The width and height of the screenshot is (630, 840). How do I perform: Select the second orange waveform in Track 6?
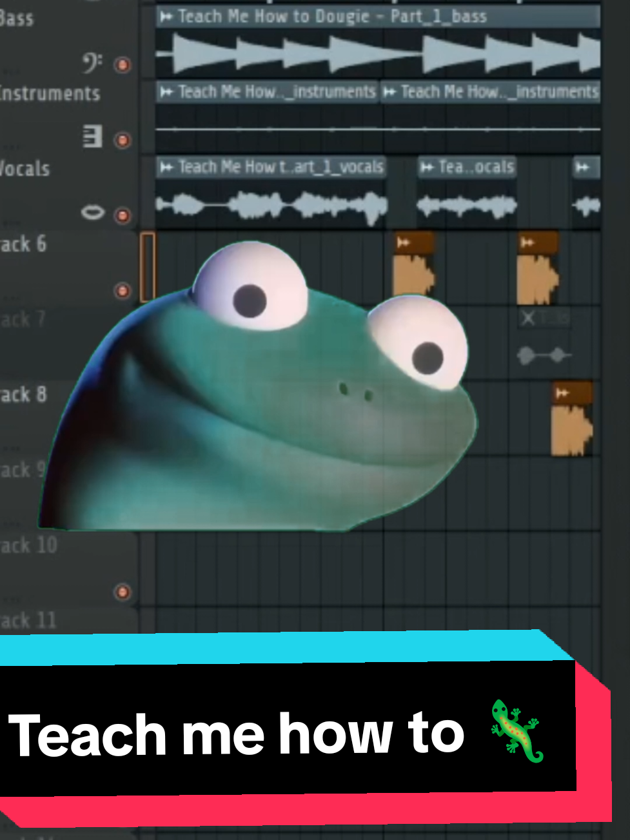click(x=537, y=278)
